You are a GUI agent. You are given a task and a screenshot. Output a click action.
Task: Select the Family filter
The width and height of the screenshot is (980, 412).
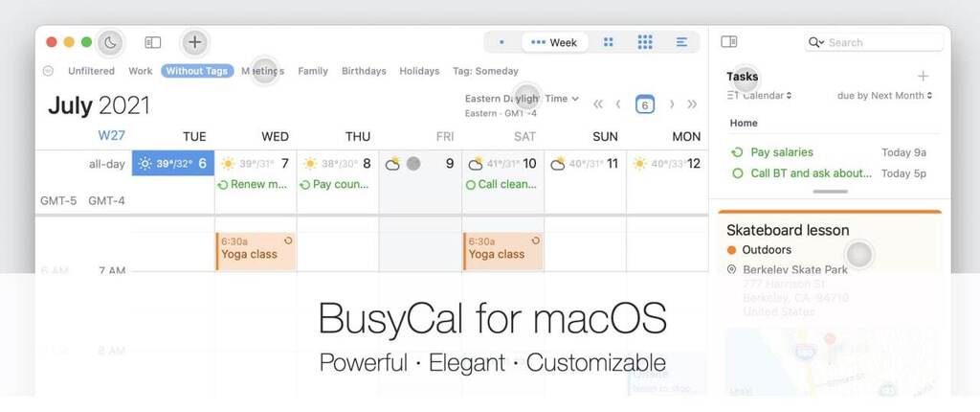[313, 71]
